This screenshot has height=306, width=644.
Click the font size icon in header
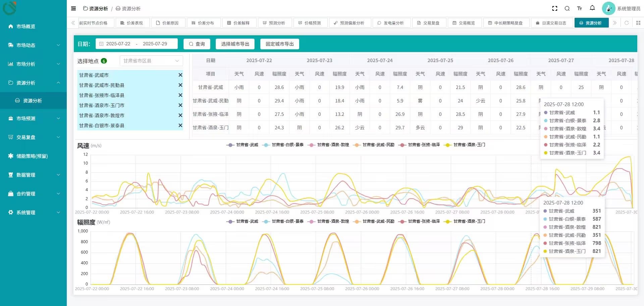click(580, 8)
